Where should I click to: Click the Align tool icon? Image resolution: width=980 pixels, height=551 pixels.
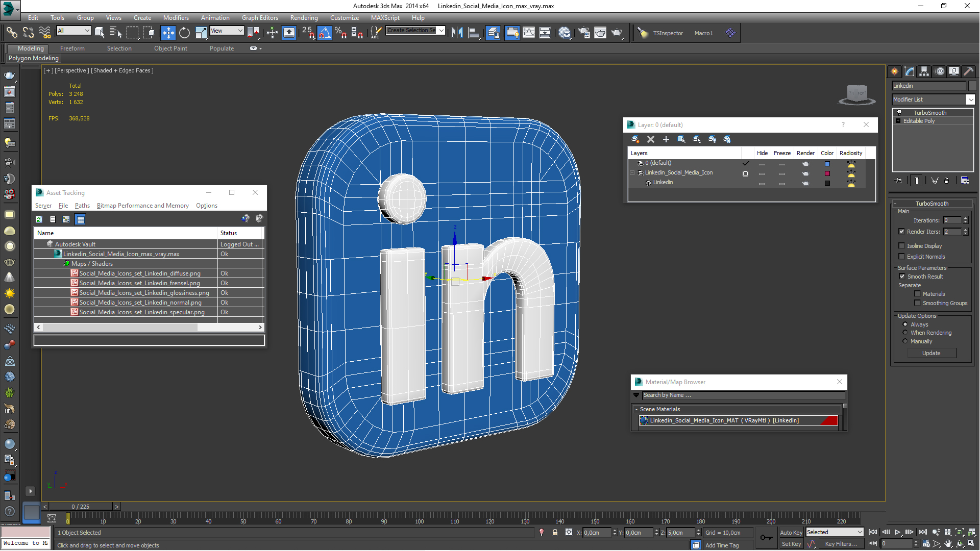pyautogui.click(x=474, y=33)
